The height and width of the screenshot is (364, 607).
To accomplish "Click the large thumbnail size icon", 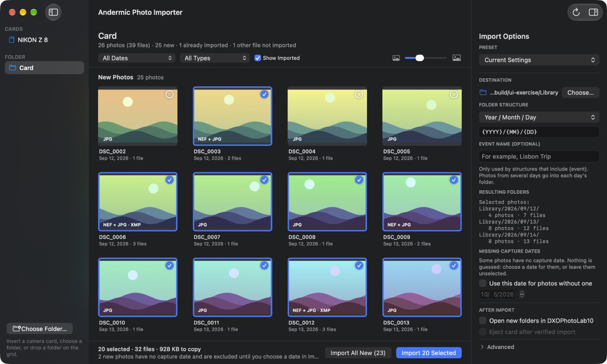I will click(x=457, y=58).
